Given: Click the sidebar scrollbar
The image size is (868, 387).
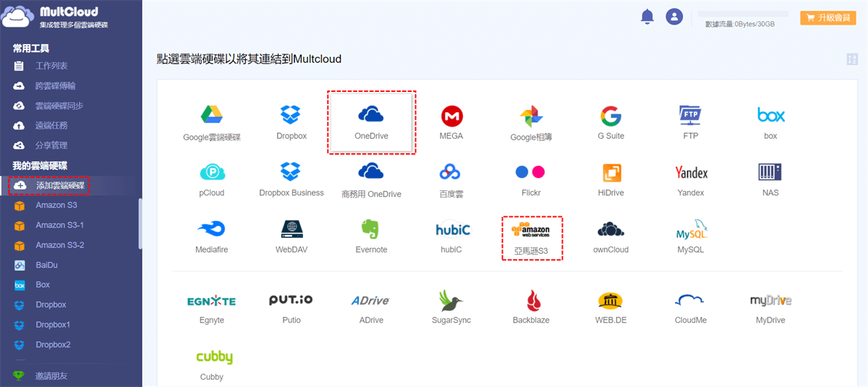Looking at the screenshot, I should 140,223.
